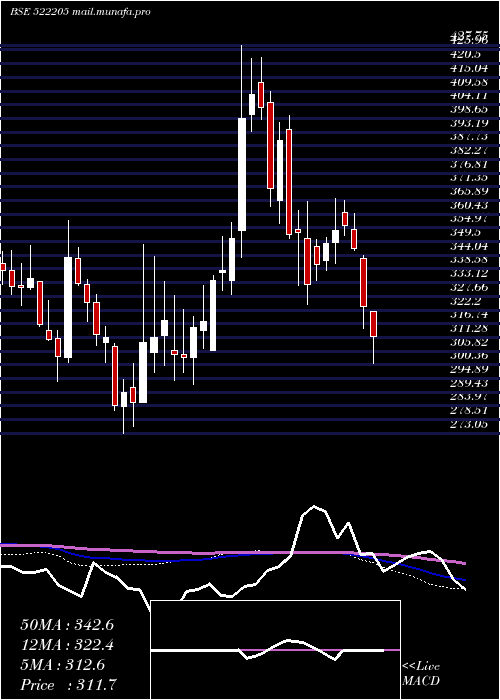Click the 12MA : 322.4 readout
500x700 pixels.
67,645
